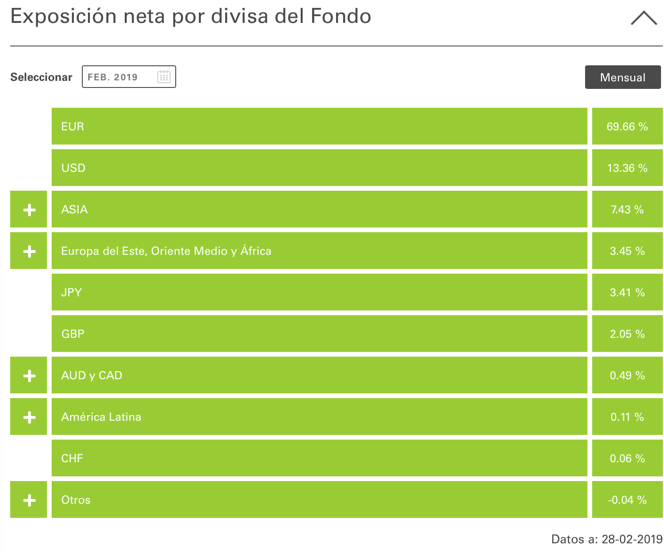Expand the Otros row plus icon

tap(29, 500)
